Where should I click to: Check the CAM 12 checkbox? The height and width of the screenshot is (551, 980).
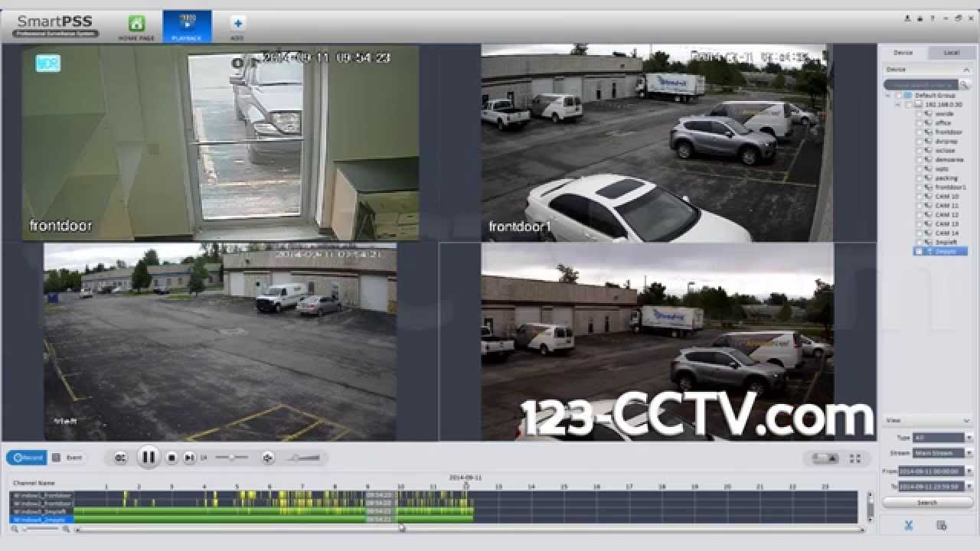click(x=920, y=215)
